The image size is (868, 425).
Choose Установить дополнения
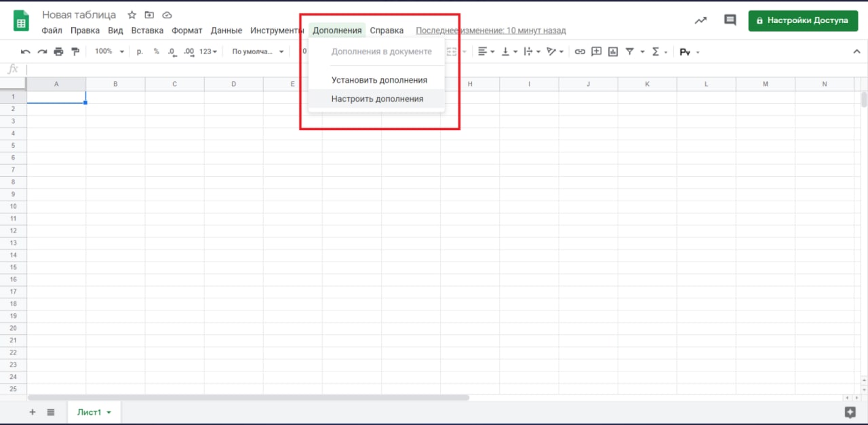click(x=376, y=80)
